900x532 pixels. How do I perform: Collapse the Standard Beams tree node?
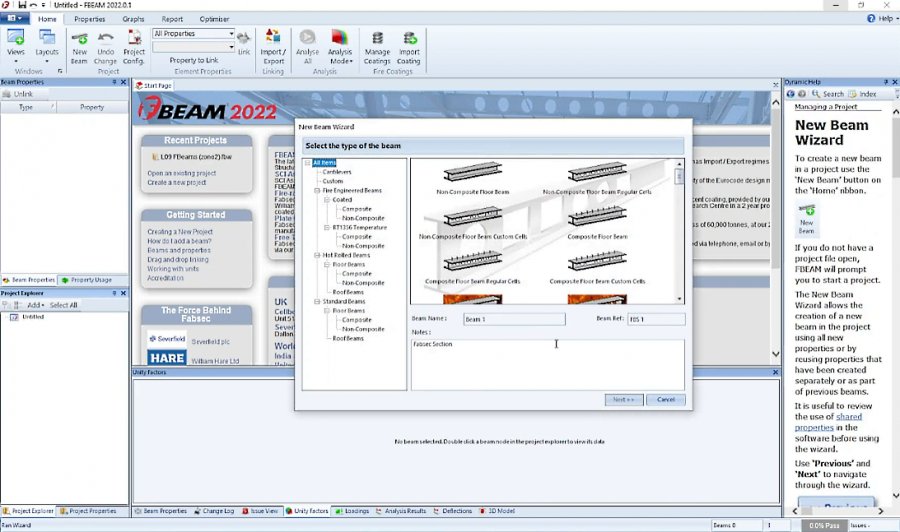(317, 301)
